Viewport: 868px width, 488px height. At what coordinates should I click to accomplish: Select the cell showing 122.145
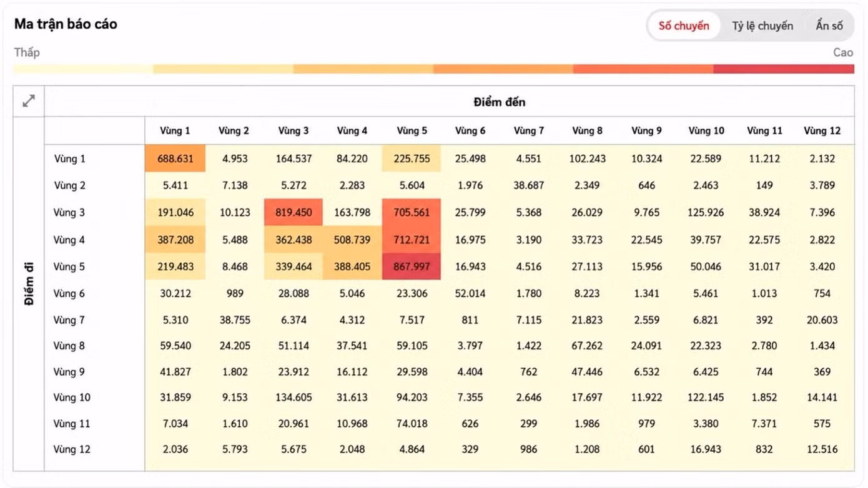706,398
